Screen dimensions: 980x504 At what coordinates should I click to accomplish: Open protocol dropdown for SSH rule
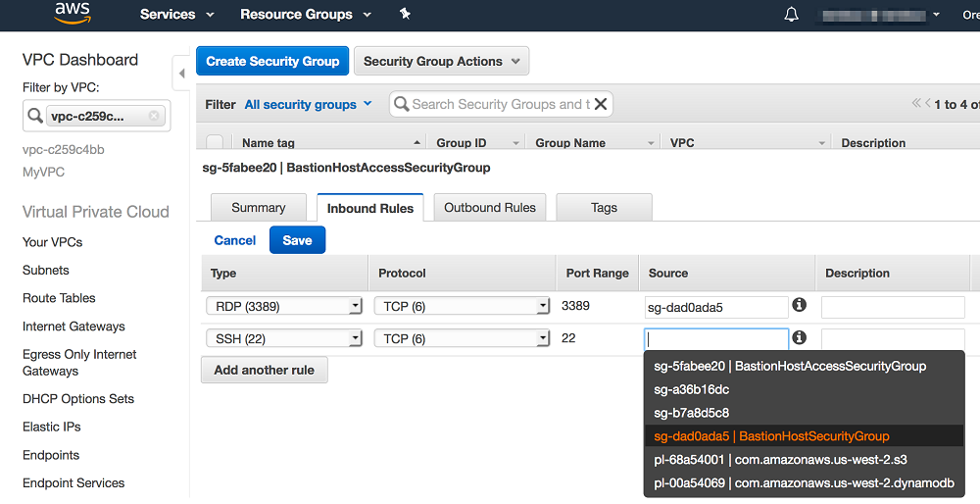coord(462,338)
